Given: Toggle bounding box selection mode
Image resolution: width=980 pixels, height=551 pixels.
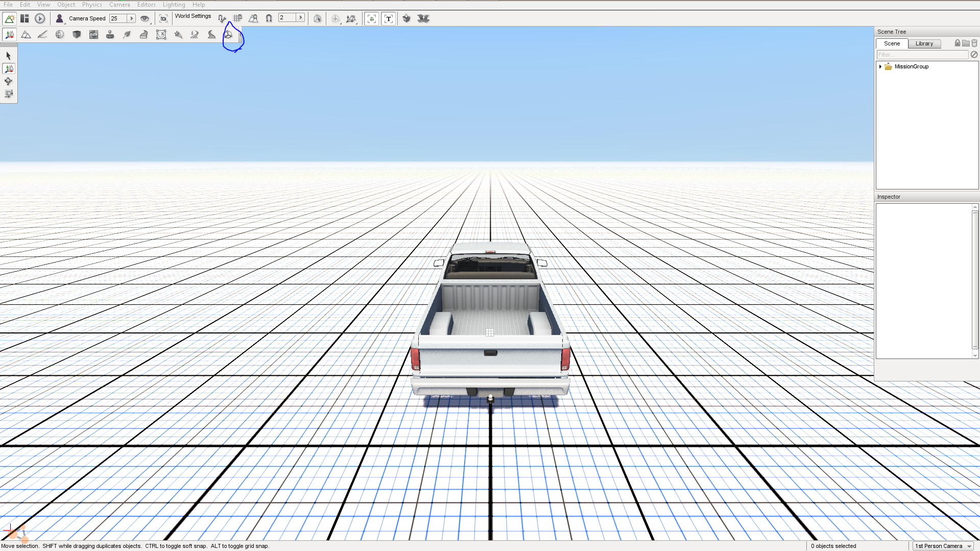Looking at the screenshot, I should coord(318,19).
